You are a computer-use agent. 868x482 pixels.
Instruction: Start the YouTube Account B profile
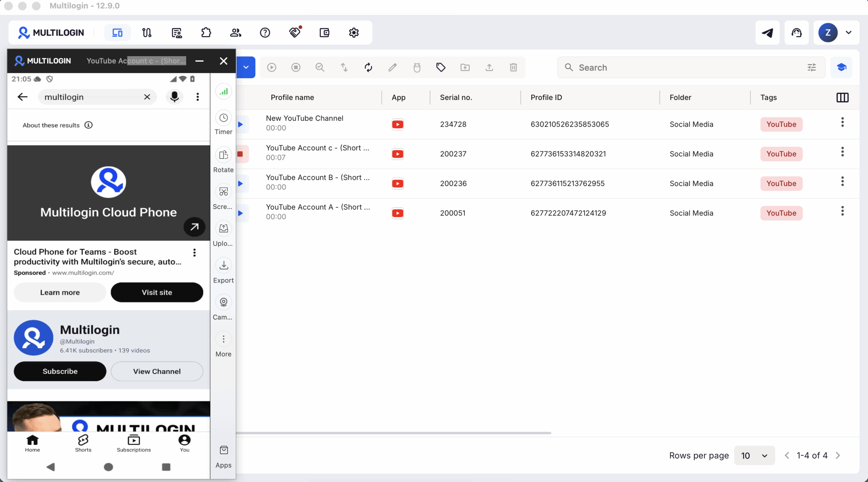point(241,184)
